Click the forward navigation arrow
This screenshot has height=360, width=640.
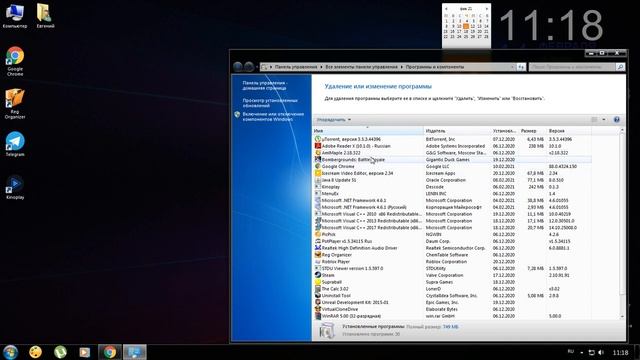click(x=249, y=67)
